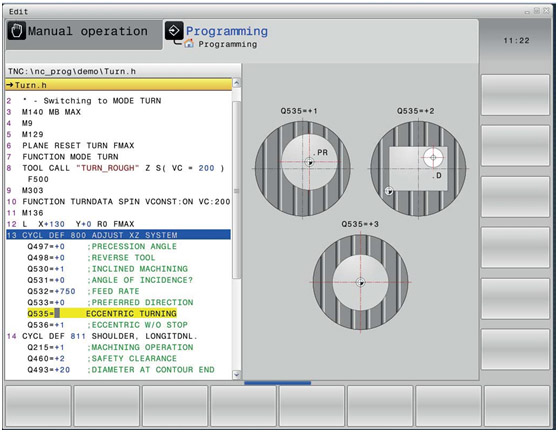The image size is (558, 432).
Task: Click the Q535=+2 eccentric turning illustration
Action: click(x=419, y=169)
